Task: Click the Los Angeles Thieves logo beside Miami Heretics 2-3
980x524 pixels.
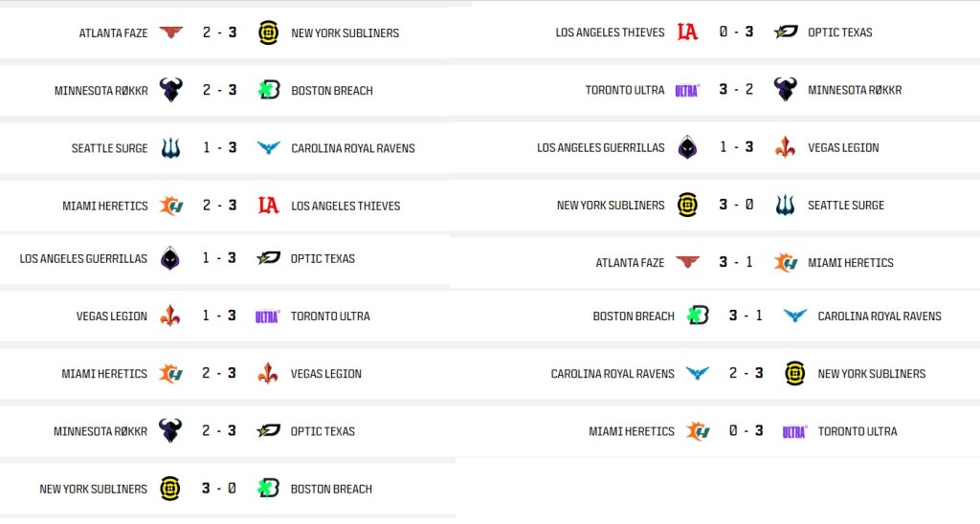Action: pos(269,205)
